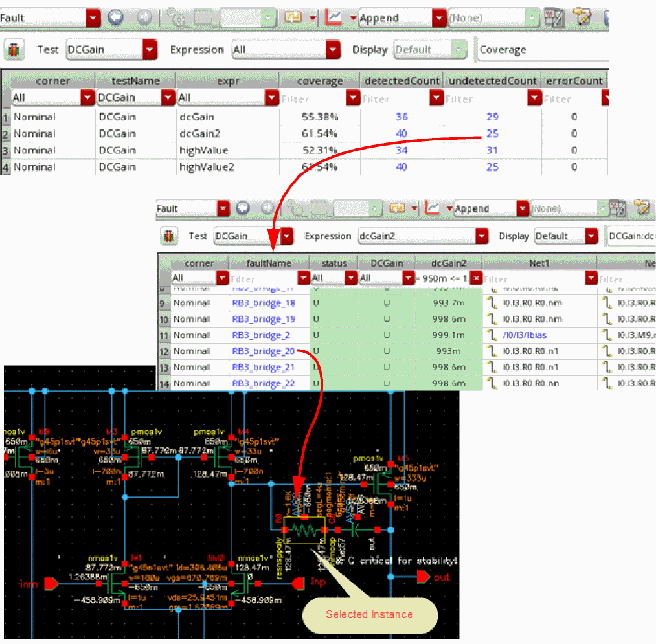This screenshot has height=644, width=656.
Task: Open the Display dropdown set to Default in lower window
Action: click(x=591, y=236)
